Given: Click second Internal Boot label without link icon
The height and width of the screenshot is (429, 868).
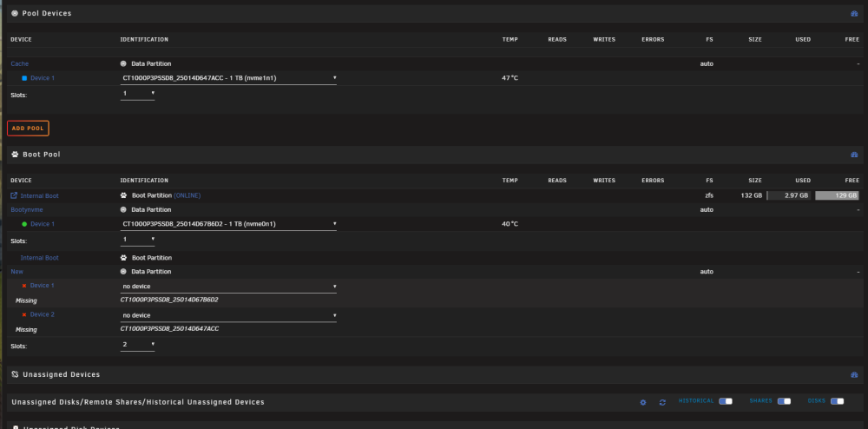Looking at the screenshot, I should tap(39, 258).
